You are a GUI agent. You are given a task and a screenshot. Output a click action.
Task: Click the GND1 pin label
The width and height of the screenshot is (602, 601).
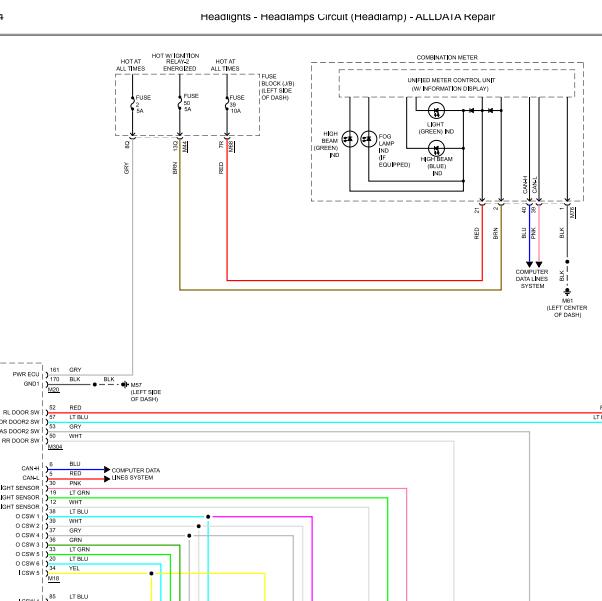[31, 384]
